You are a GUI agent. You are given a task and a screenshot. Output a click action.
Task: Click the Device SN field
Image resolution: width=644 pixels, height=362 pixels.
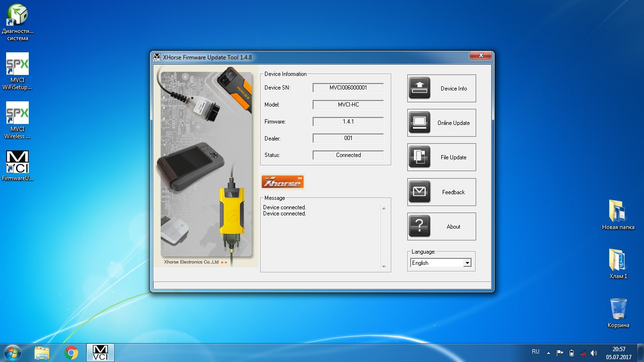(348, 88)
